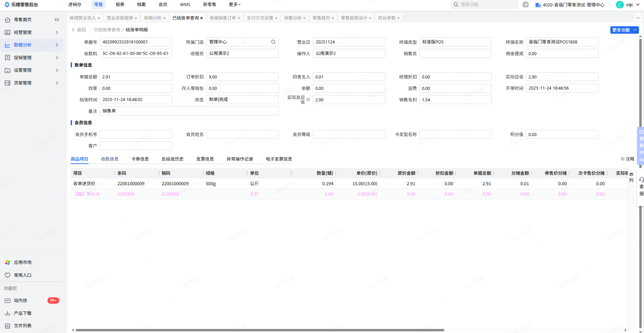Expand the 设置管理 submenu

57,70
